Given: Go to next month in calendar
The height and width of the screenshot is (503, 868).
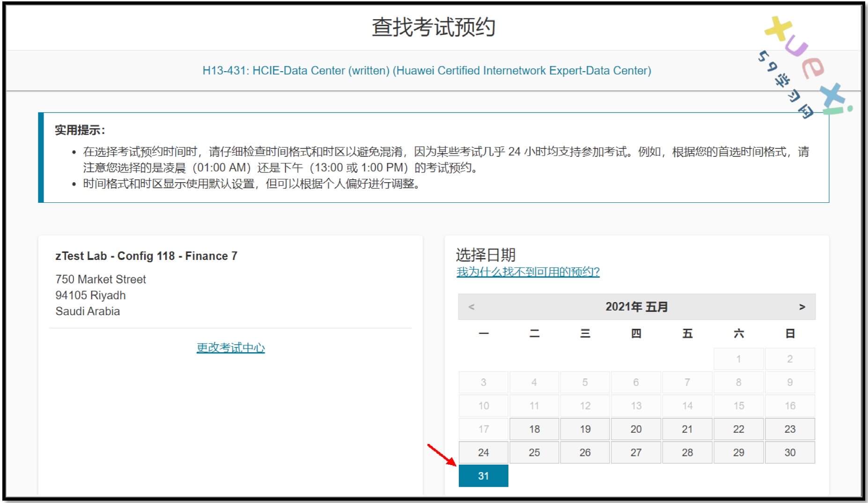Looking at the screenshot, I should coord(802,307).
